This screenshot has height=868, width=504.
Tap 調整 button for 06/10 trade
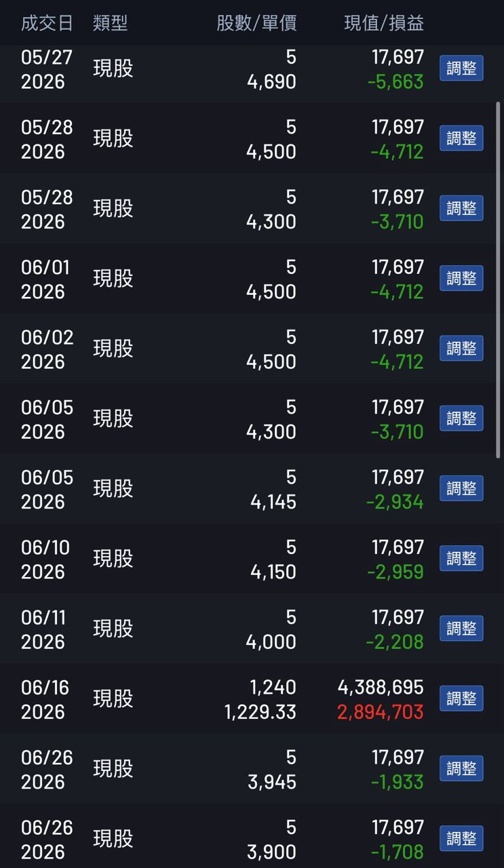[461, 558]
